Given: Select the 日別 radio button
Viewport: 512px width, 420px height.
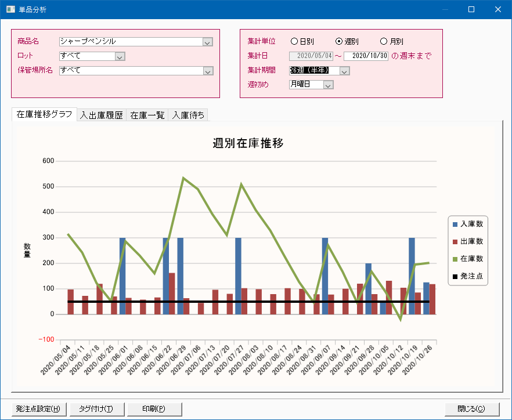Looking at the screenshot, I should (x=294, y=42).
